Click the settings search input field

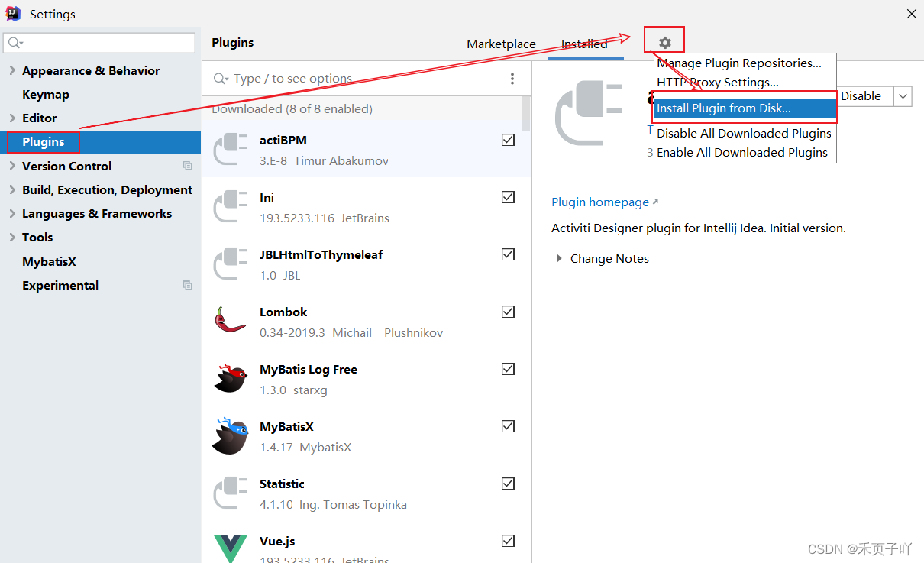point(100,43)
